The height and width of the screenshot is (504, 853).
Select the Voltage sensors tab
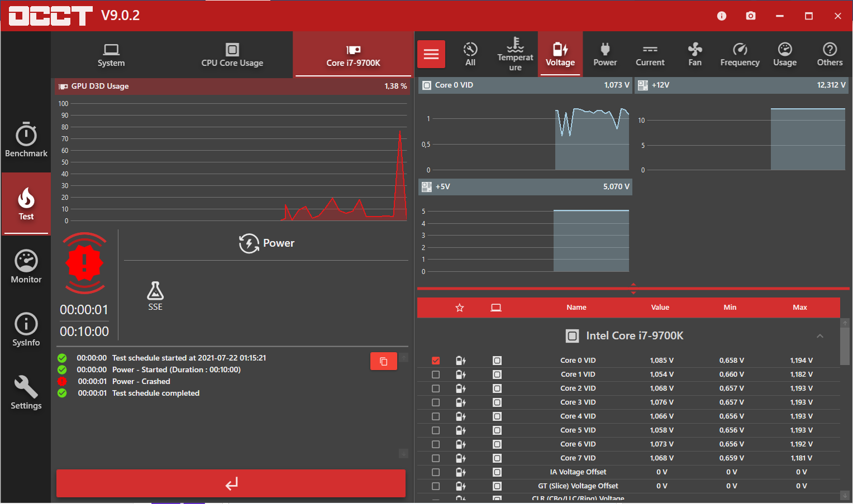pos(560,54)
